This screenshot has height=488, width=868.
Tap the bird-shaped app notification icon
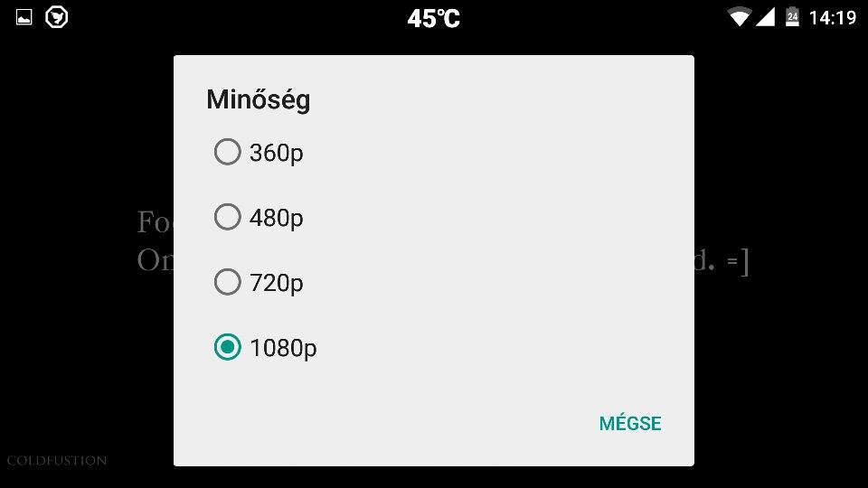pos(56,17)
